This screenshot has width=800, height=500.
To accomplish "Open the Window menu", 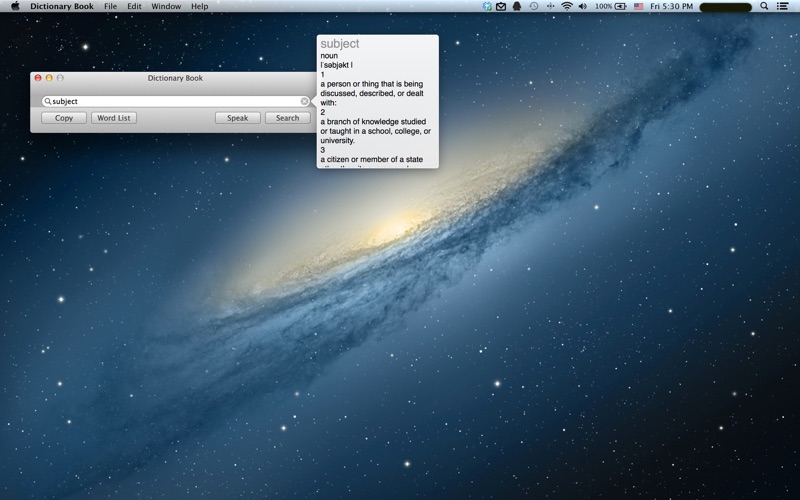I will (x=166, y=6).
